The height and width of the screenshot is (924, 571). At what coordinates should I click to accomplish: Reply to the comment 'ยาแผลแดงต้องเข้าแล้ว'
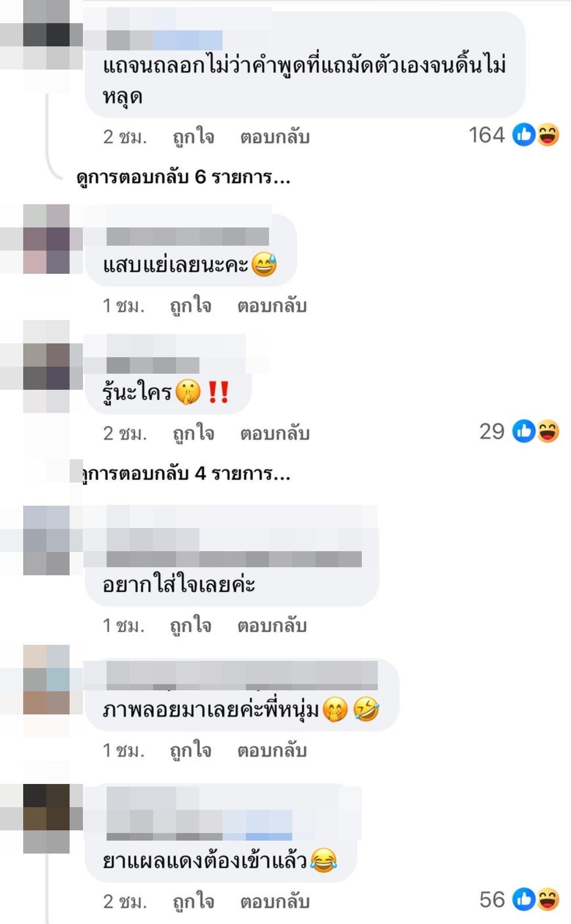(x=275, y=902)
